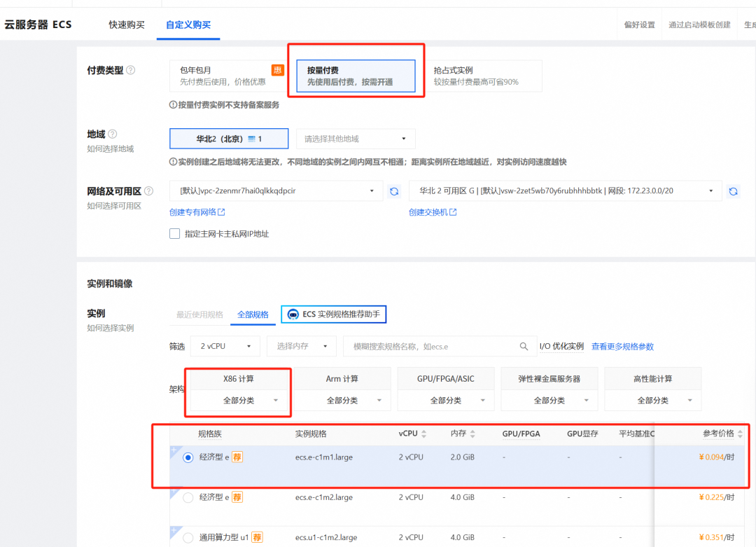Select the Arm 计算 architecture tab

[342, 379]
